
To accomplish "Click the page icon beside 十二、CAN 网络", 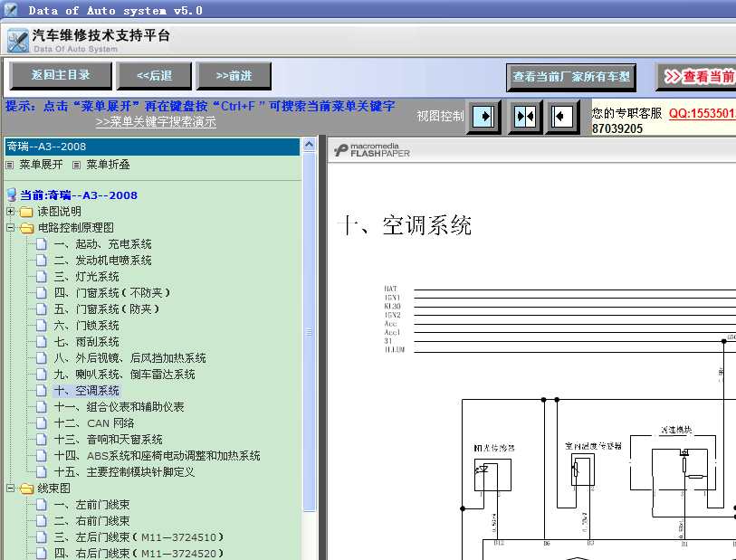I will pyautogui.click(x=42, y=423).
